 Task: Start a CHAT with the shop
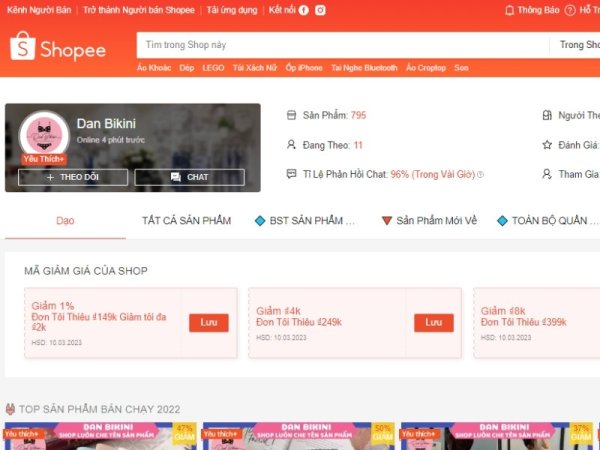(189, 177)
